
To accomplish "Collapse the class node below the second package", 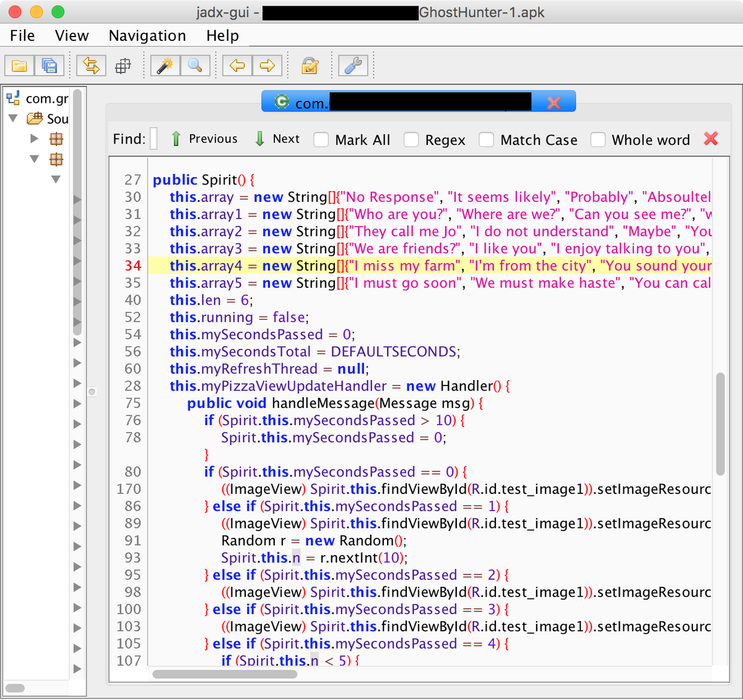I will 56,179.
